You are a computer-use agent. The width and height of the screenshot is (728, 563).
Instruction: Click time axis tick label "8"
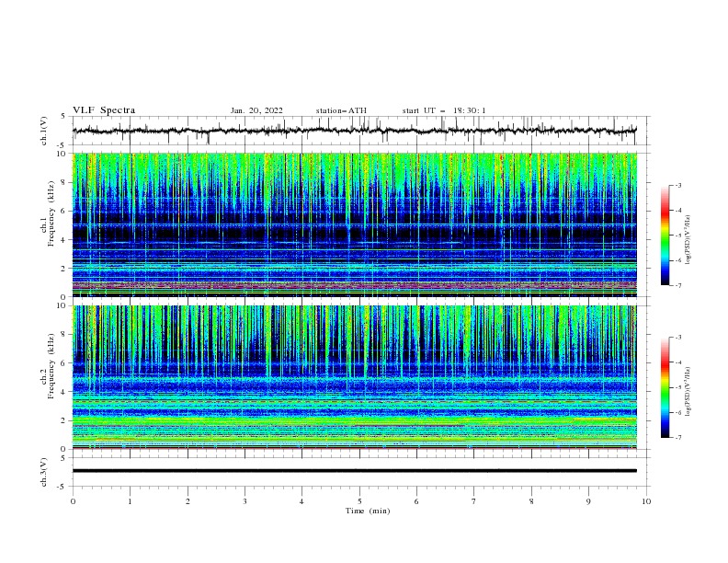click(x=531, y=501)
